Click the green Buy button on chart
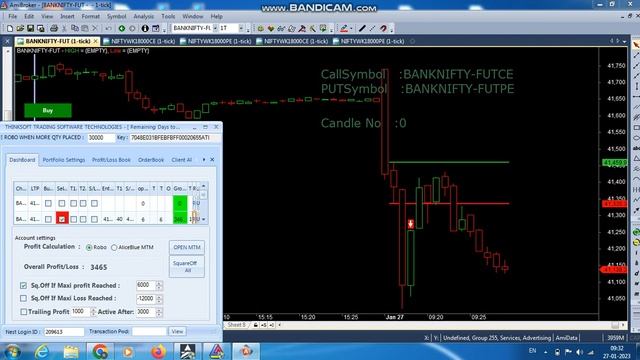640x360 pixels. pos(48,110)
